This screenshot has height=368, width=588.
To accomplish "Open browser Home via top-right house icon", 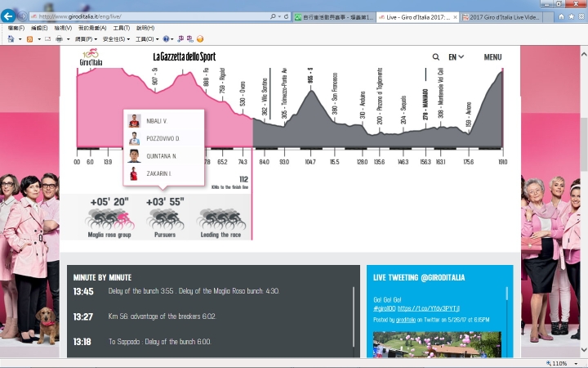I will (x=561, y=16).
